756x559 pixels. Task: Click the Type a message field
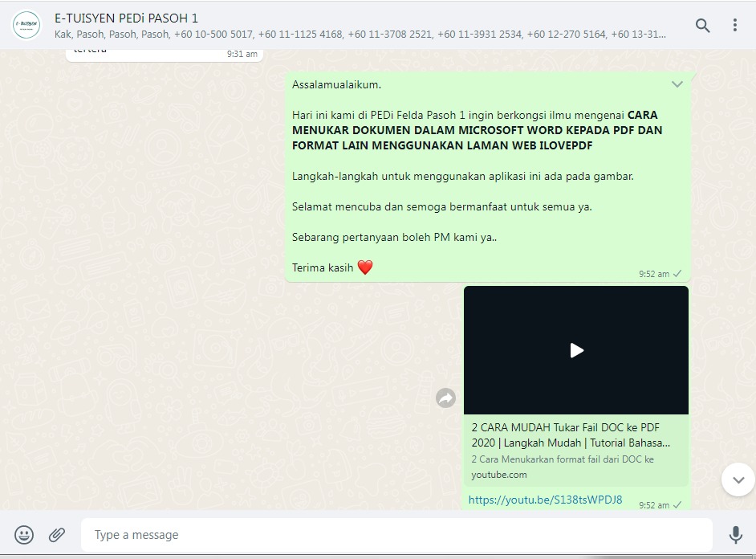pyautogui.click(x=396, y=534)
